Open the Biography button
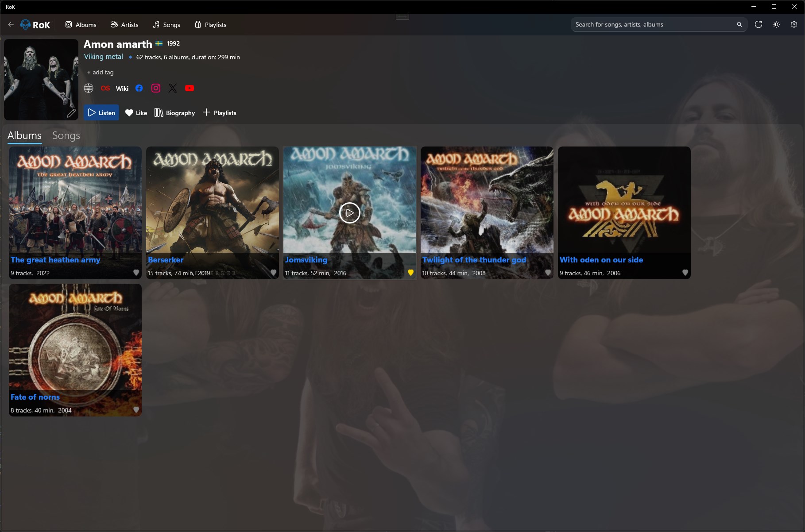This screenshot has height=532, width=805. pyautogui.click(x=174, y=113)
